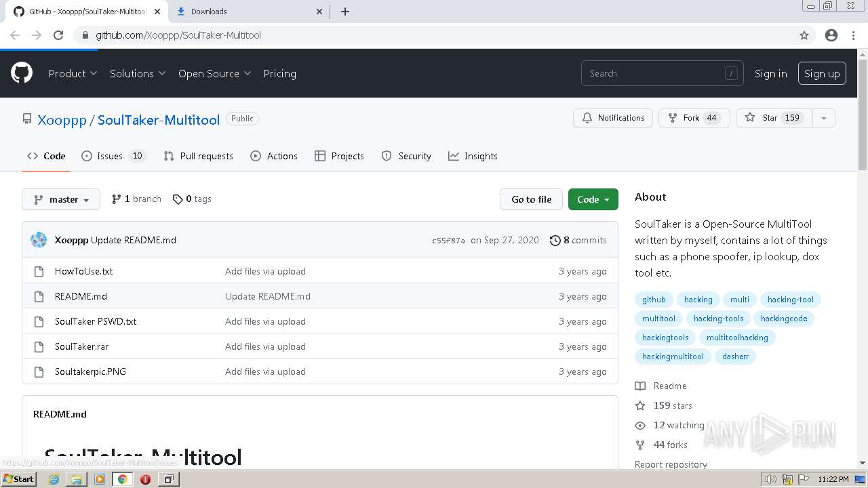Open the Actions tab
This screenshot has width=868, height=488.
click(x=274, y=156)
